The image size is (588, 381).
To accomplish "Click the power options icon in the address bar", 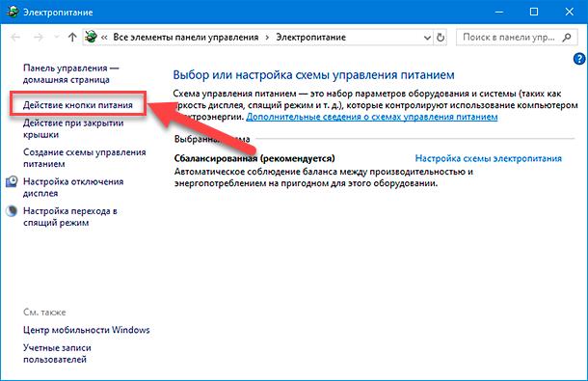I will click(x=92, y=38).
